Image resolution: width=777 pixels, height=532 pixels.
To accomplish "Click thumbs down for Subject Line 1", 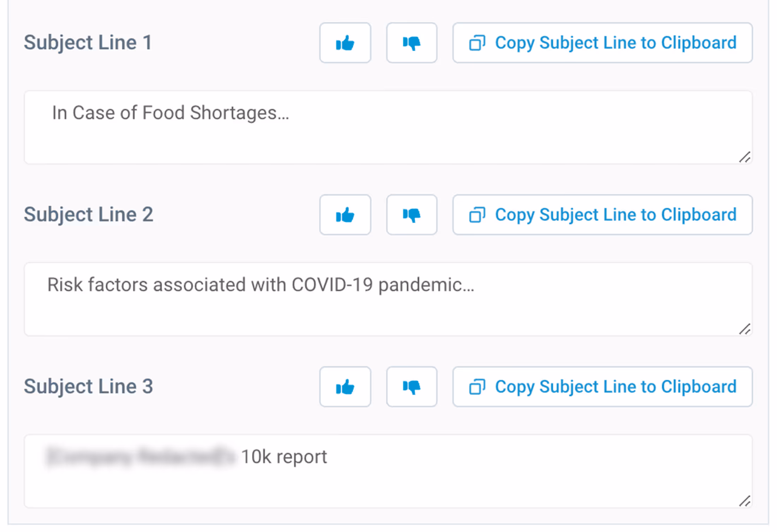I will tap(411, 43).
